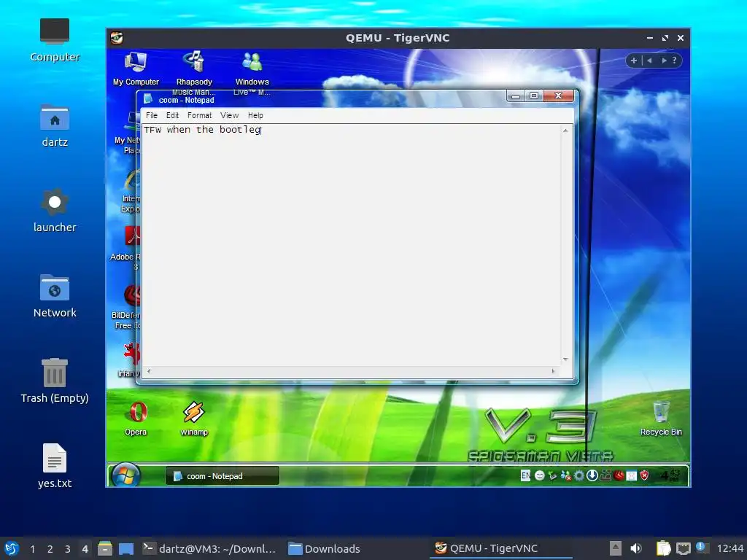
Task: Click the sidebar previous arrow button
Action: [x=649, y=61]
